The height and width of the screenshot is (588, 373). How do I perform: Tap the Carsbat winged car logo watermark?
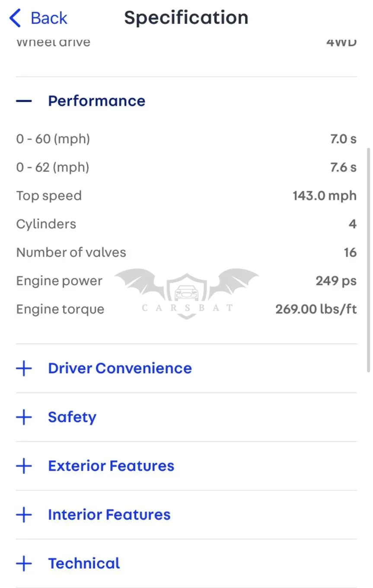pos(187,294)
